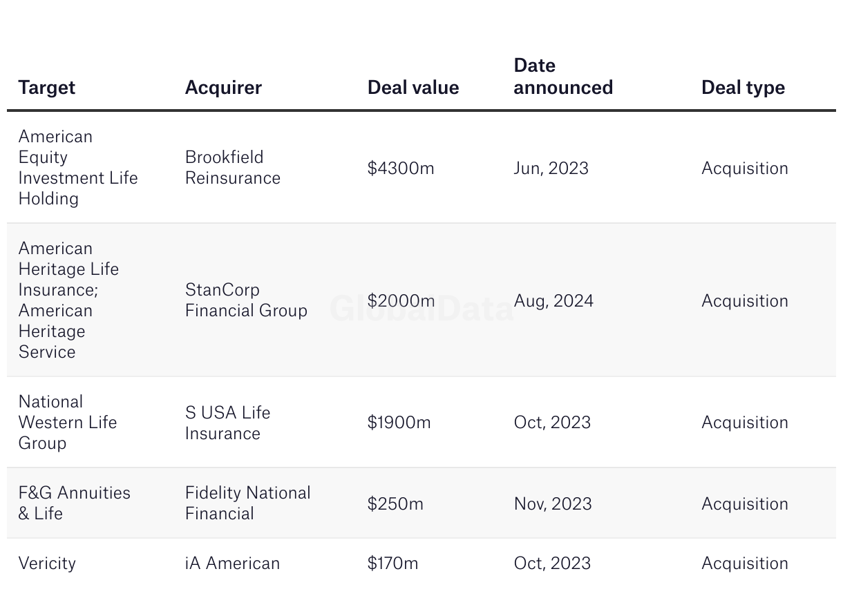Click the Acquirer column header

pyautogui.click(x=223, y=88)
